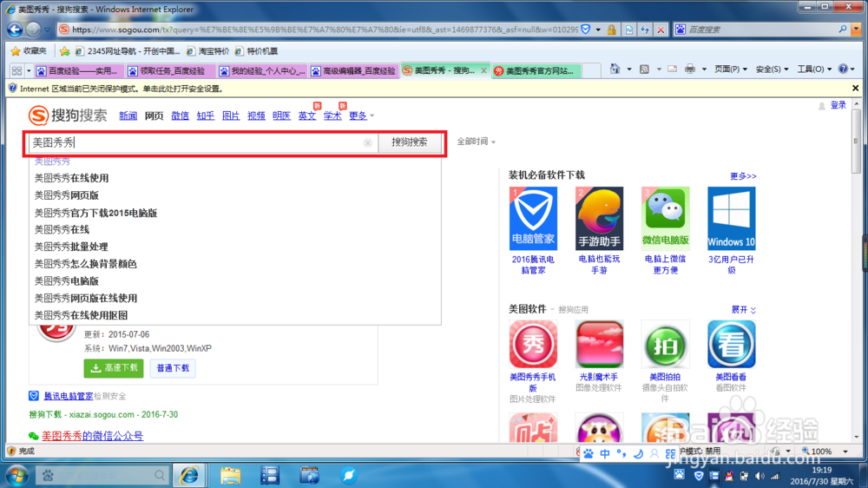This screenshot has width=868, height=488.
Task: Select the 图片 search category
Action: pos(231,115)
